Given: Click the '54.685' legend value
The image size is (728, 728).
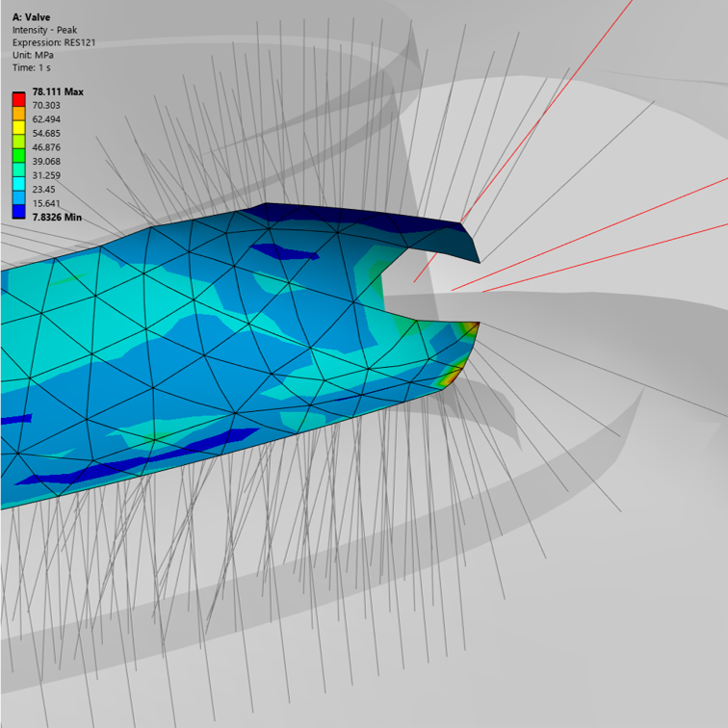Looking at the screenshot, I should coord(46,133).
